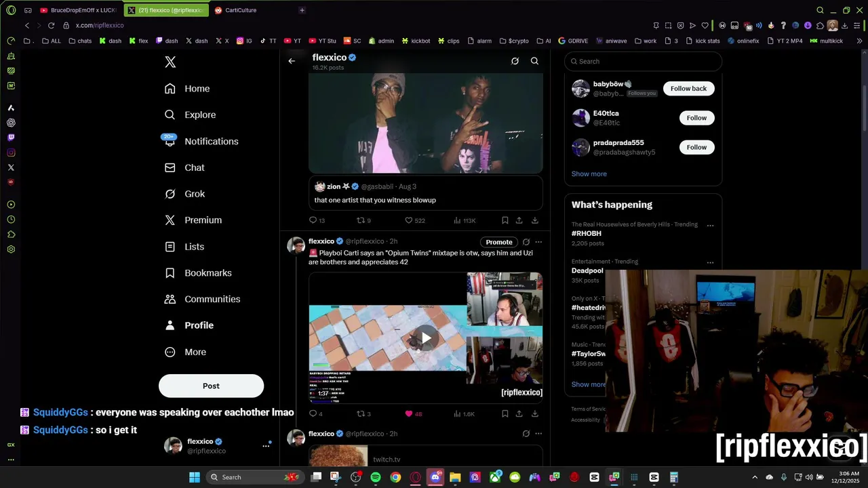
Task: Open options for Deadpool trend
Action: [710, 262]
